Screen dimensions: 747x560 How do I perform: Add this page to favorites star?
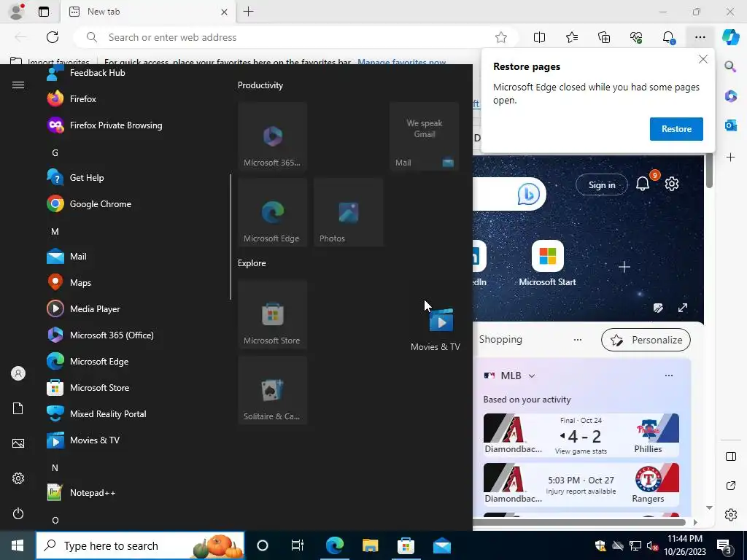[500, 38]
